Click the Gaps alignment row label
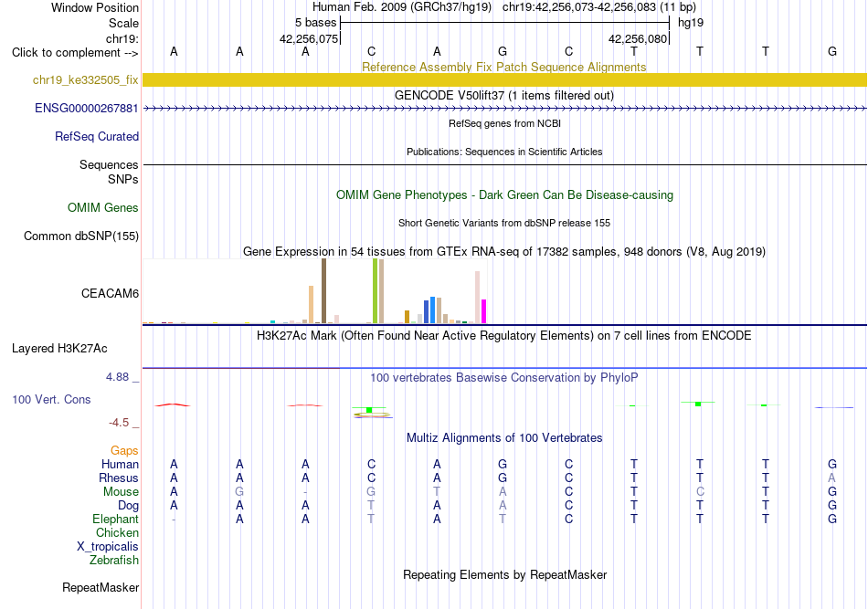Image resolution: width=868 pixels, height=609 pixels. pyautogui.click(x=124, y=451)
